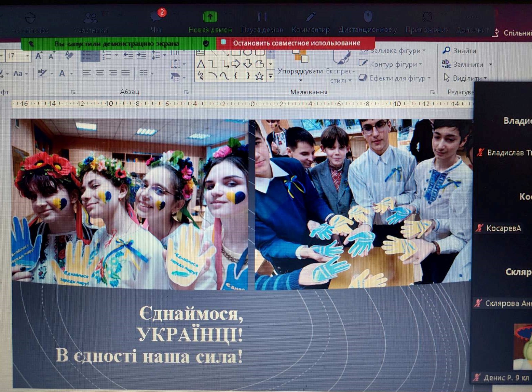The width and height of the screenshot is (532, 392).
Task: Click the slide text 'Єднаймося, УКРАЇНЦІ!'
Action: (190, 323)
